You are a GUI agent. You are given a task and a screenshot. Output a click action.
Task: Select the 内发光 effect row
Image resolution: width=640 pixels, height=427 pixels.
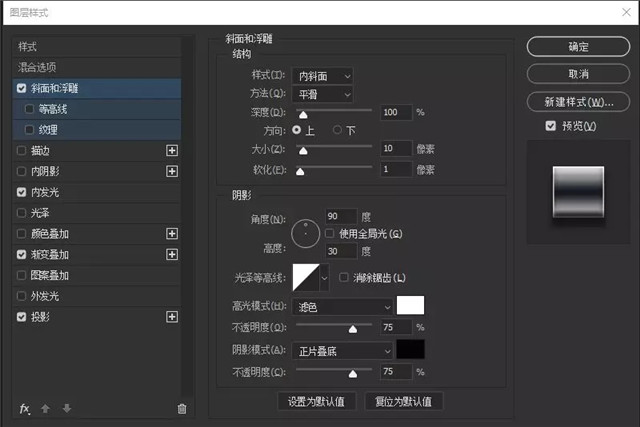point(97,192)
